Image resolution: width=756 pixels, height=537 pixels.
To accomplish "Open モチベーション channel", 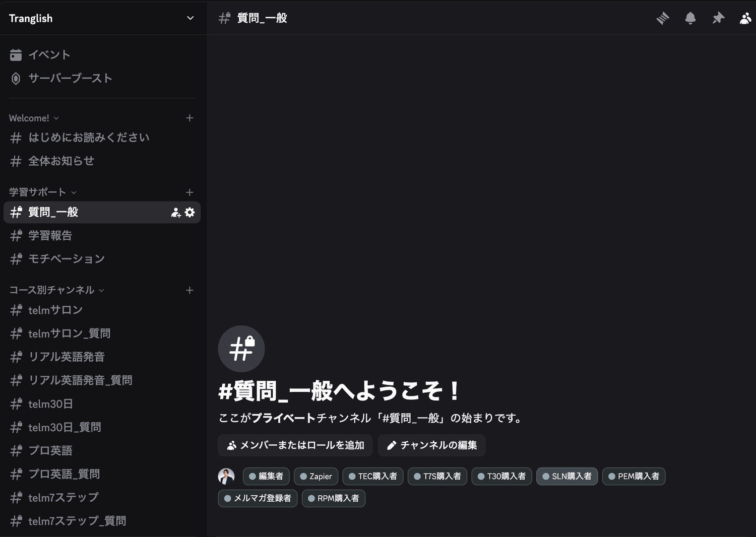I will click(102, 259).
